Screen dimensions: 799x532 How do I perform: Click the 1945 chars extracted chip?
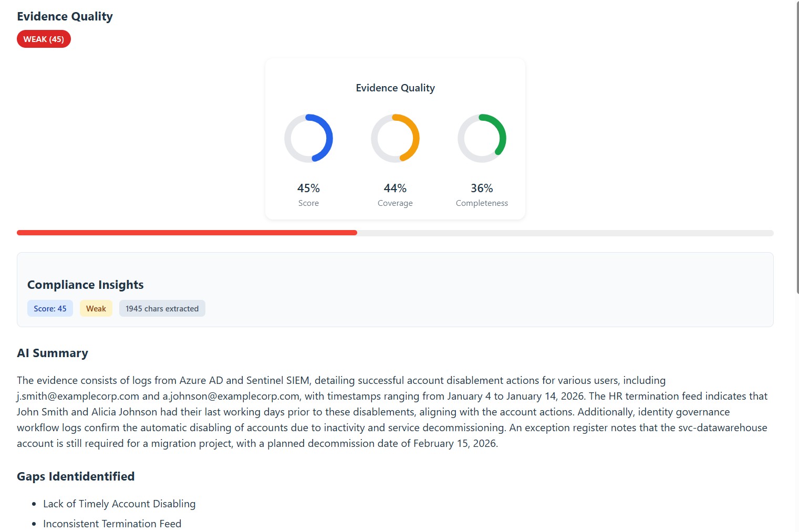pos(162,309)
